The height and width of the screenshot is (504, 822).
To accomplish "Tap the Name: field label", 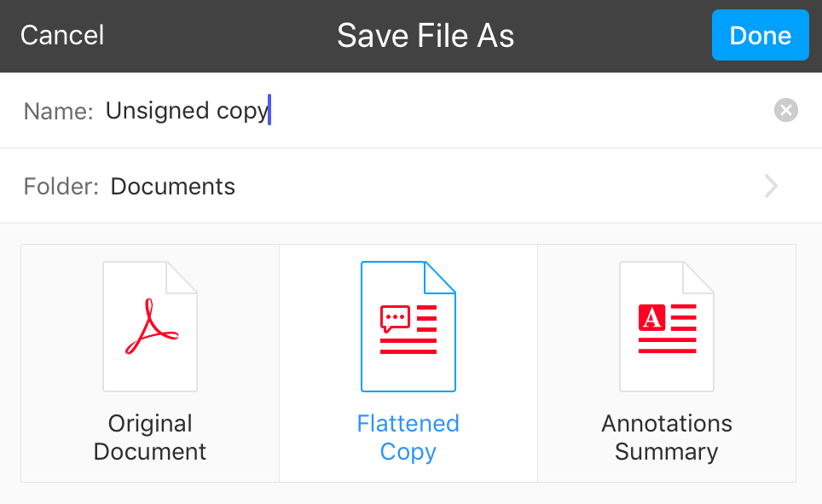I will [x=58, y=111].
